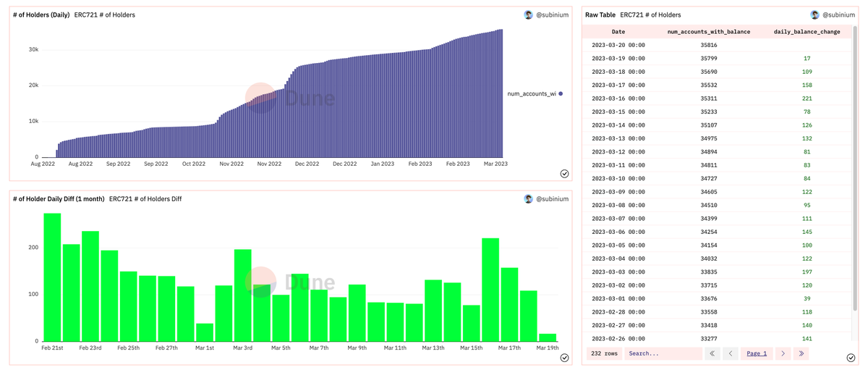
Task: Select the date cell 2023-03-08 00:00
Action: (618, 205)
